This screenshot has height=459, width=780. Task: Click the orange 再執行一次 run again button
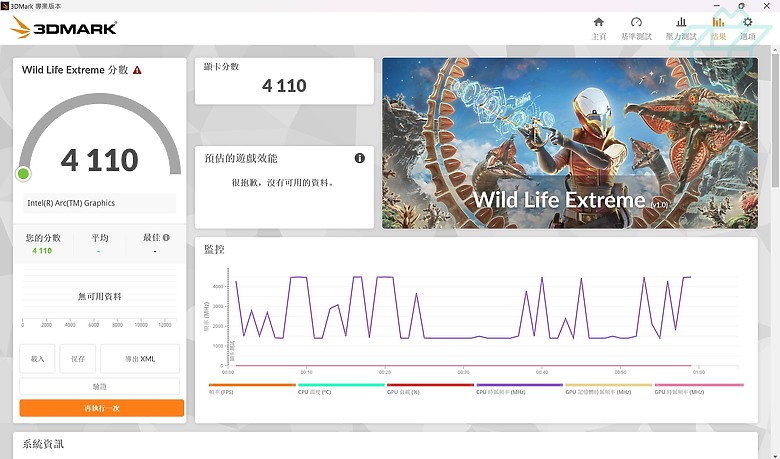[101, 408]
